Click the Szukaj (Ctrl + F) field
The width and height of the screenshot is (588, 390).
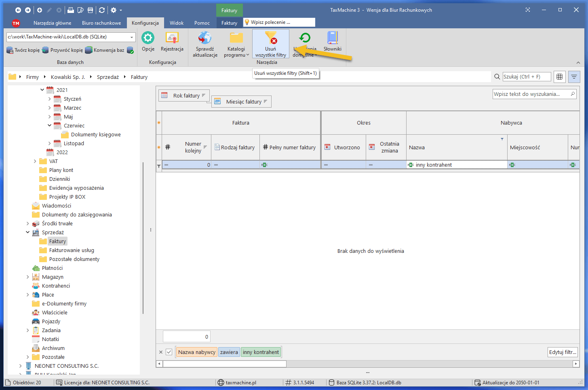click(526, 76)
